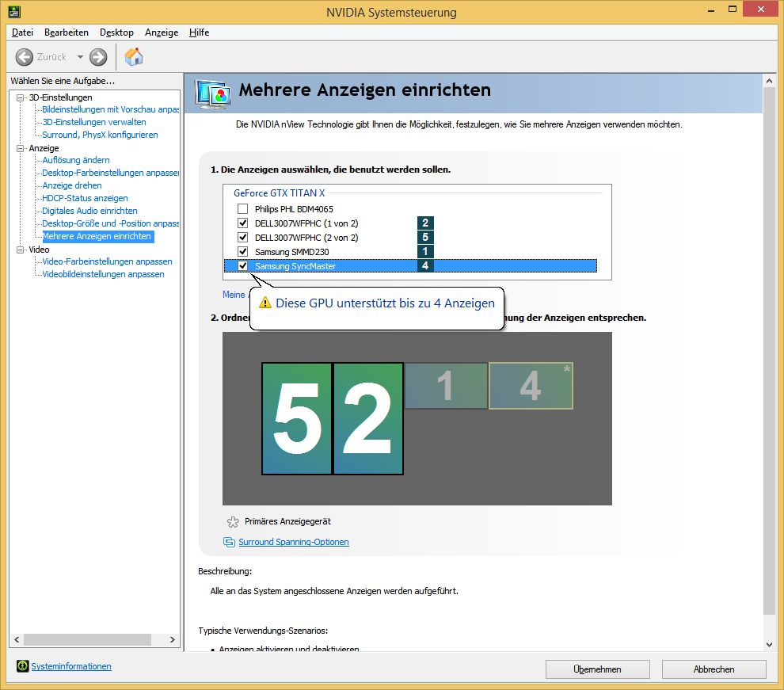Click task tree scroll right arrow

(173, 639)
